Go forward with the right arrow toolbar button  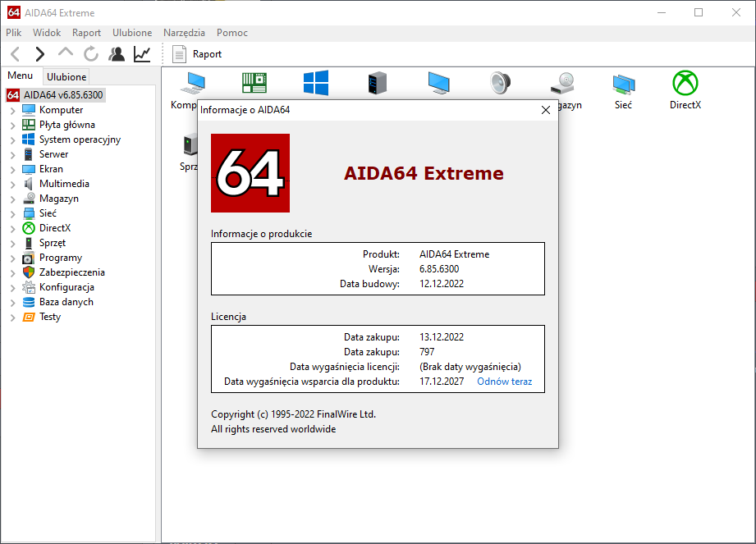tap(40, 54)
